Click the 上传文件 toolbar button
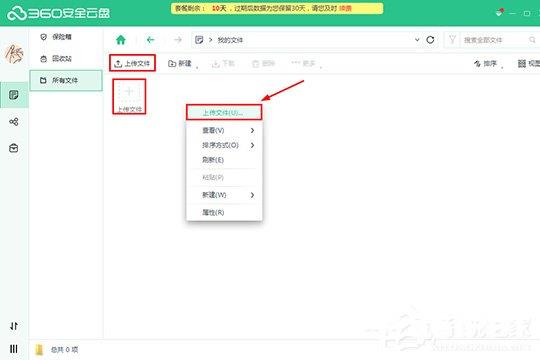The image size is (540, 360). pos(133,63)
